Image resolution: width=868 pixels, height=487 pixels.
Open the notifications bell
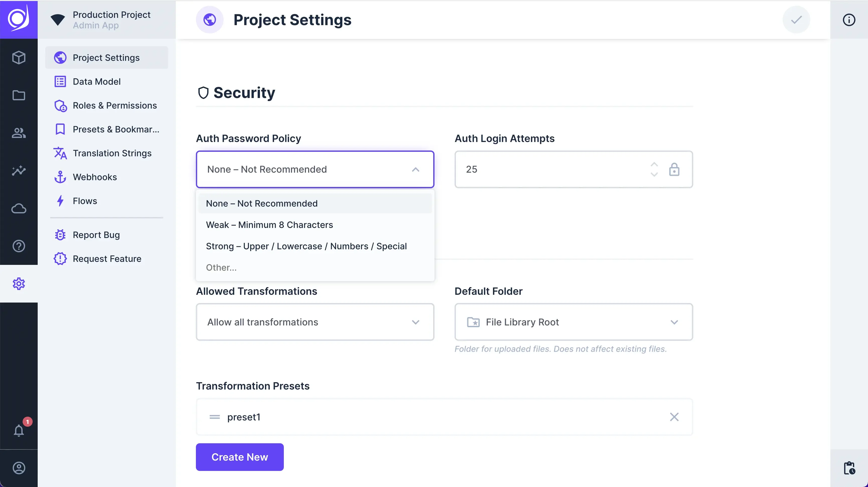click(x=19, y=430)
